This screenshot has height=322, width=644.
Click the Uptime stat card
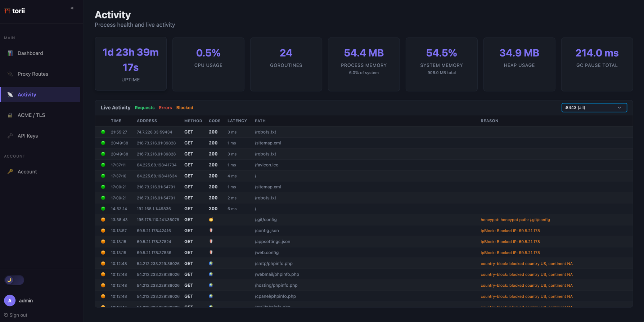[x=131, y=64]
